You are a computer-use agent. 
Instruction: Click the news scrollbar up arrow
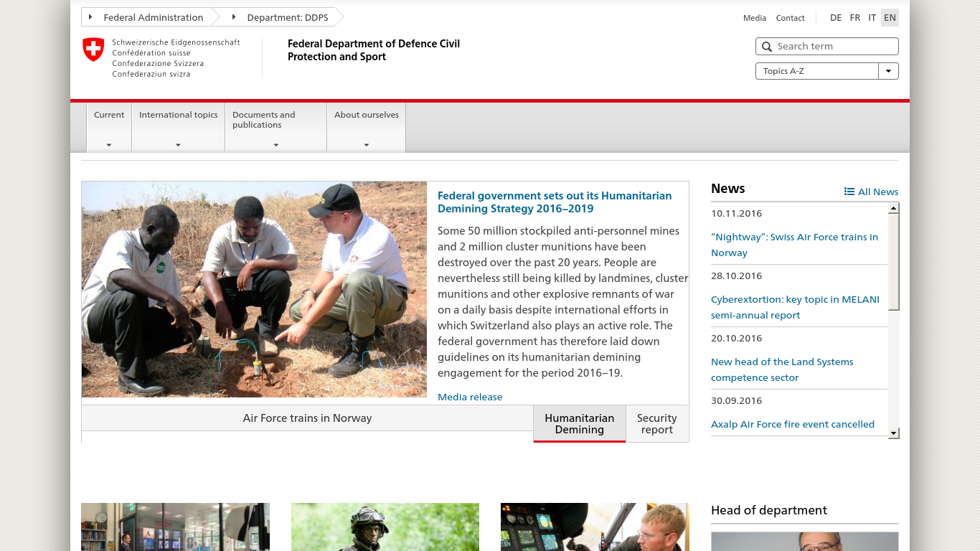(893, 209)
